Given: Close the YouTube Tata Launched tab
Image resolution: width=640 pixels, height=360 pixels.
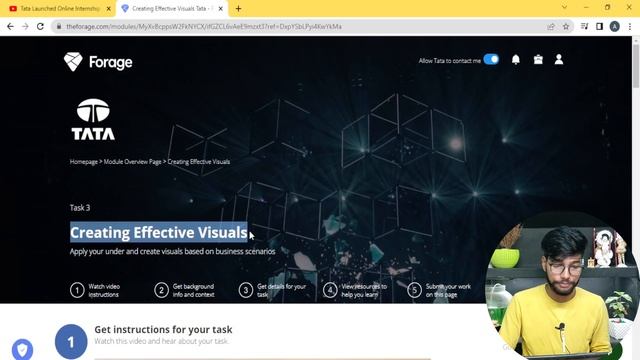Looking at the screenshot, I should [109, 9].
